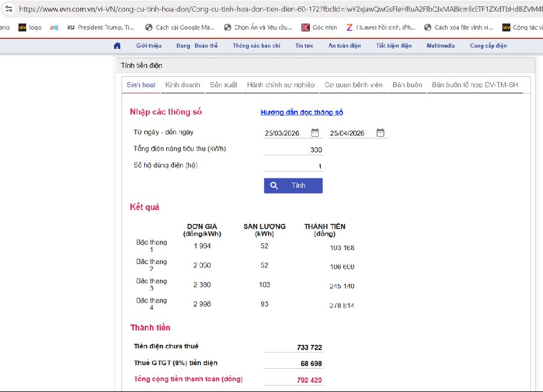Open the 'Bán buôn tổ hợp DV-TM-SH' tab
The width and height of the screenshot is (543, 392).
pos(474,85)
